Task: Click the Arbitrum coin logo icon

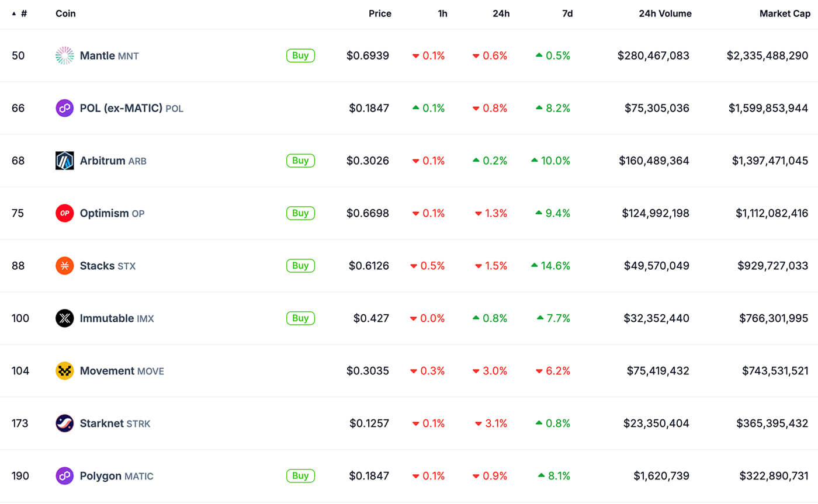Action: 64,161
